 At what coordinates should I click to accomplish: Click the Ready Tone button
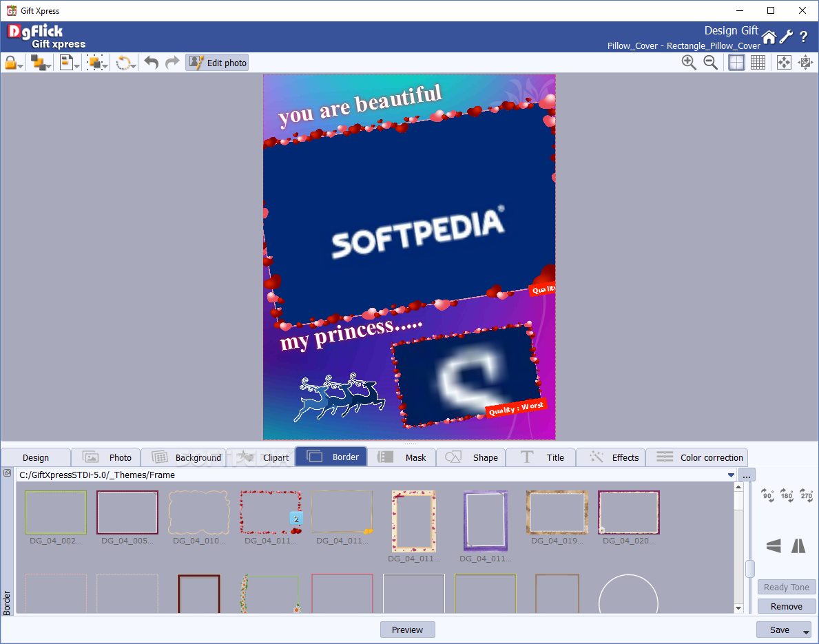click(786, 587)
